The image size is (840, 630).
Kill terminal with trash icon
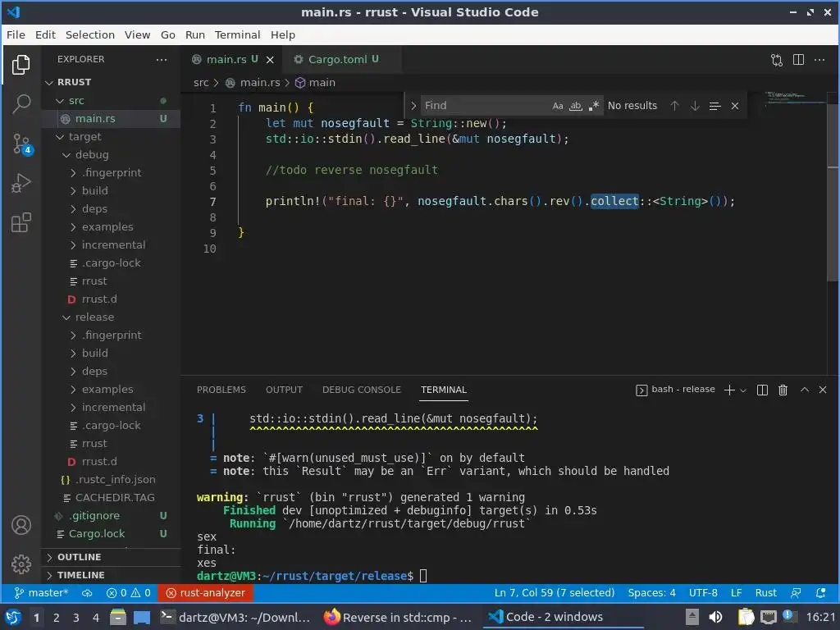783,390
